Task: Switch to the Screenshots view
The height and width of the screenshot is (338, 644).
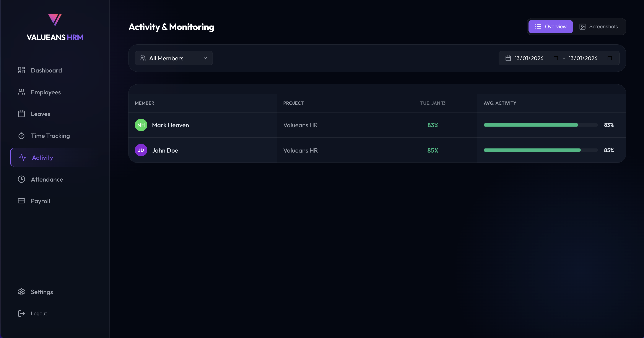Action: tap(599, 27)
